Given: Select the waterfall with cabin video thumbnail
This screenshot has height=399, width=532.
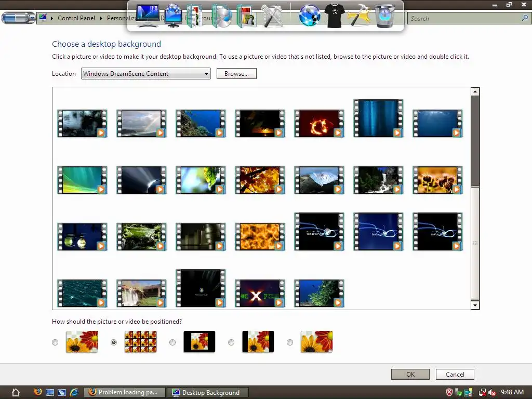Looking at the screenshot, I should (141, 293).
